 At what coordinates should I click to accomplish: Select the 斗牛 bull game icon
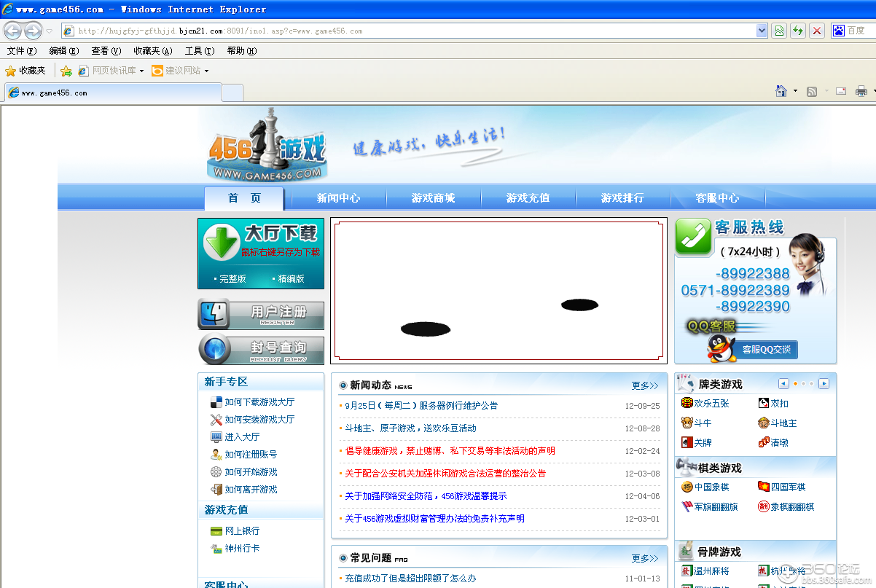coord(686,423)
